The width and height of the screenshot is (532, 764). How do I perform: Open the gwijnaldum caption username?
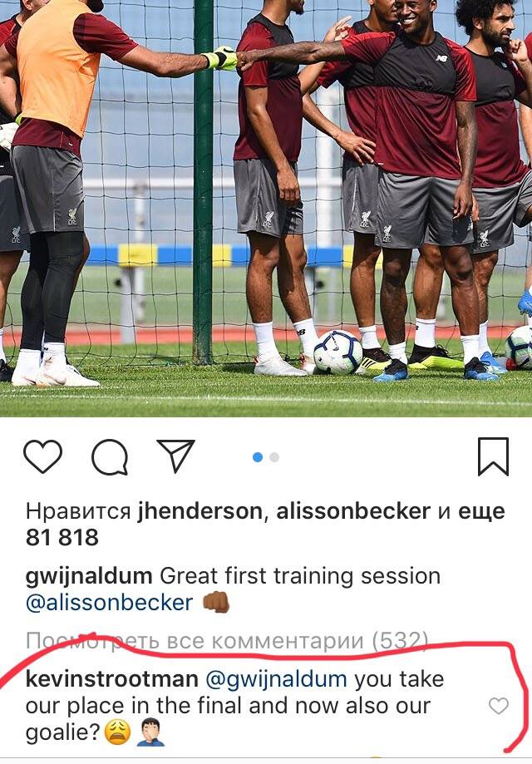tap(89, 576)
